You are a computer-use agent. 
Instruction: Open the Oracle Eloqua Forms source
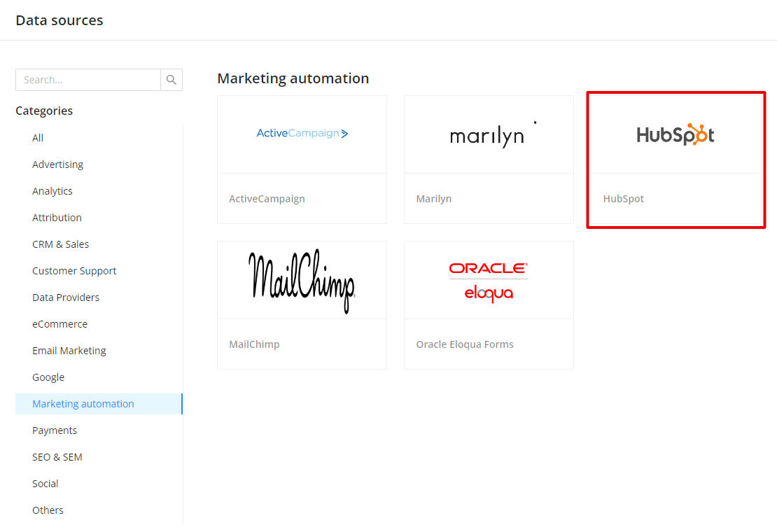488,279
